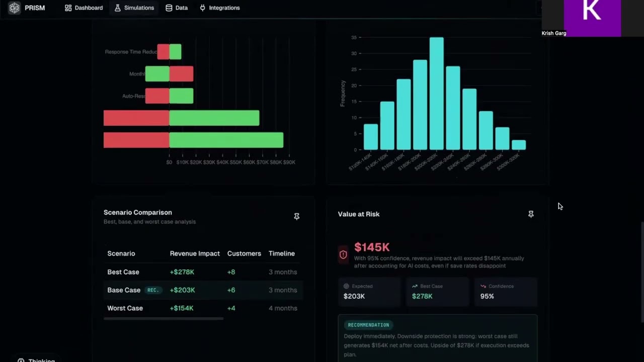The height and width of the screenshot is (362, 644).
Task: Click the rightmost shortest histogram bar
Action: tap(519, 145)
